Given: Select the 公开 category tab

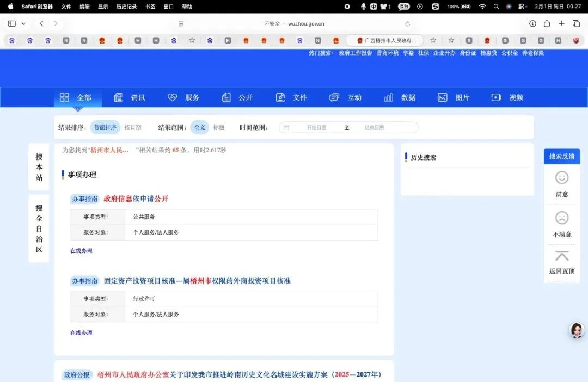Looking at the screenshot, I should (237, 97).
